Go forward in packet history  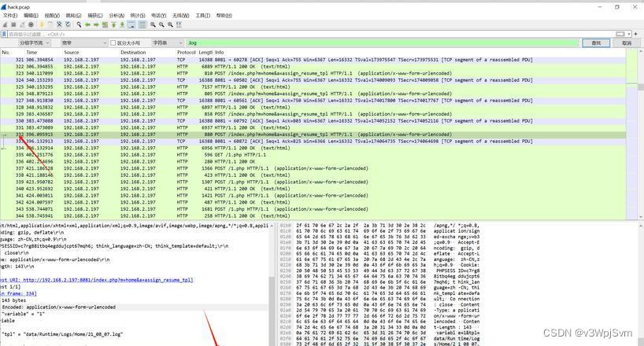[96, 24]
